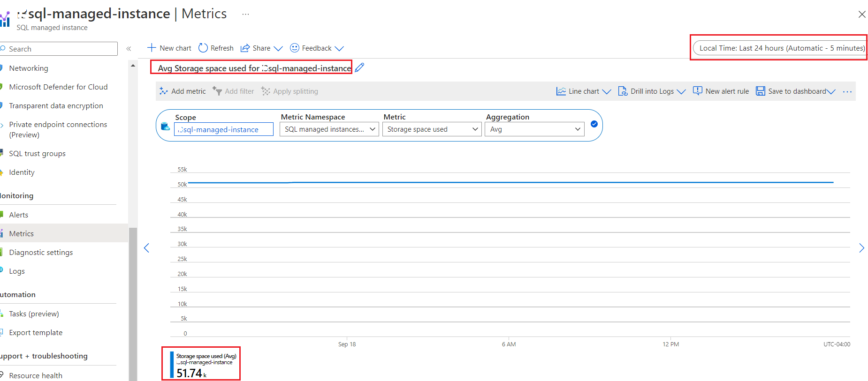Click the Add filter option
This screenshot has height=381, width=868.
pyautogui.click(x=233, y=91)
